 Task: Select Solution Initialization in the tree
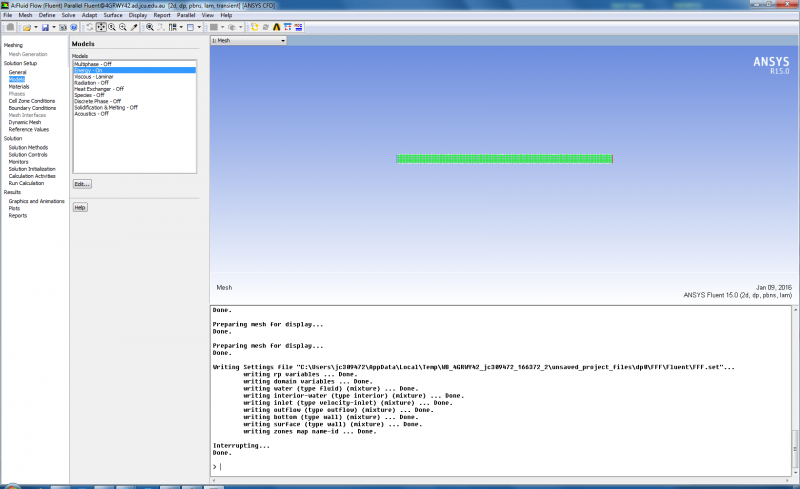point(32,169)
